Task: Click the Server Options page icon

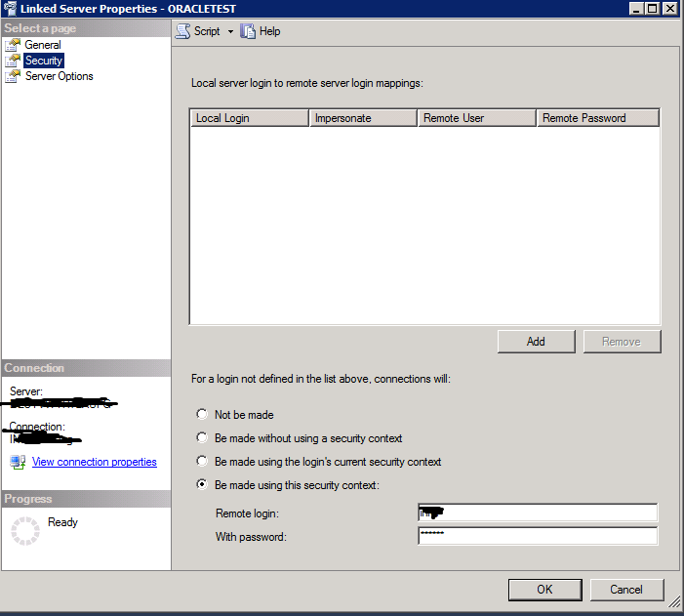Action: pos(13,76)
